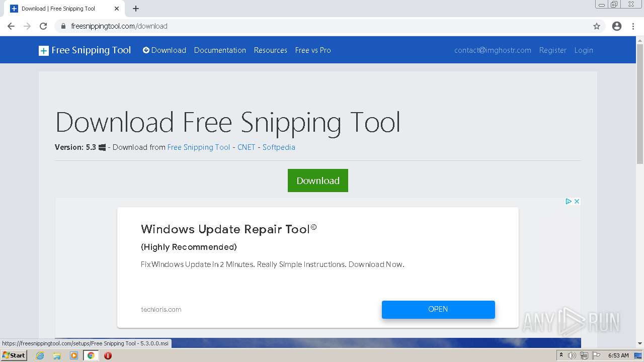
Task: Click the padlock site info icon
Action: tap(63, 26)
